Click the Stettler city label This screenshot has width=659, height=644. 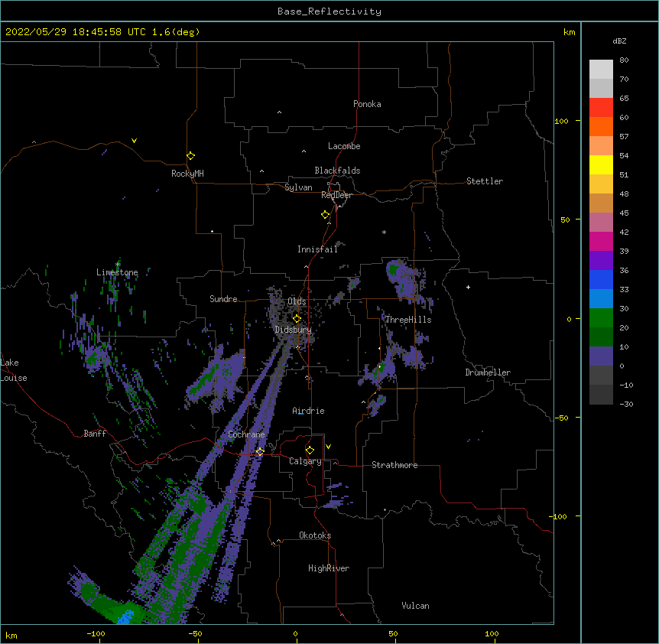click(x=485, y=181)
